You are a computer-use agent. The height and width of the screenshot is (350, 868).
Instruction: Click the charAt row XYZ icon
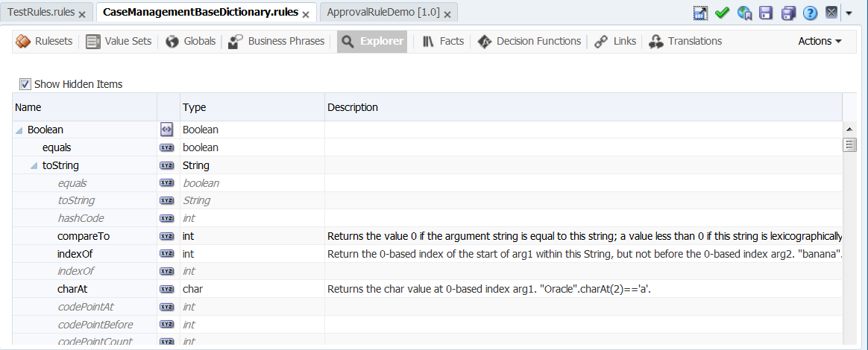click(x=166, y=289)
